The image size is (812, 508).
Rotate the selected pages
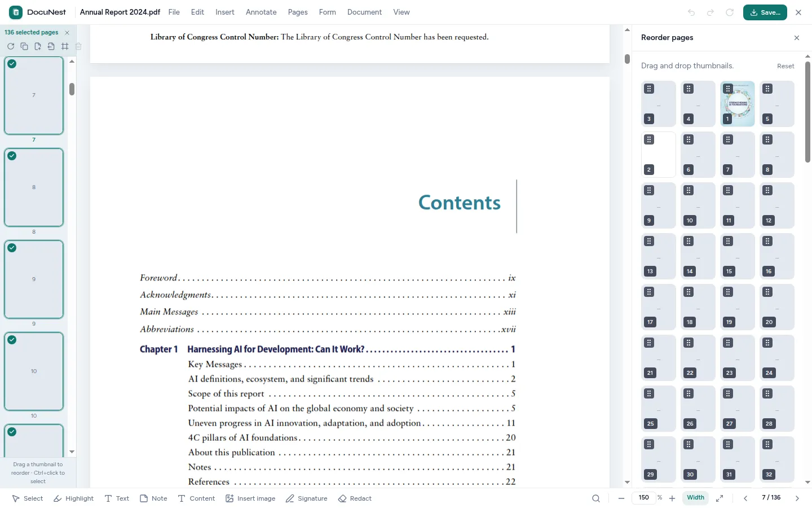11,46
